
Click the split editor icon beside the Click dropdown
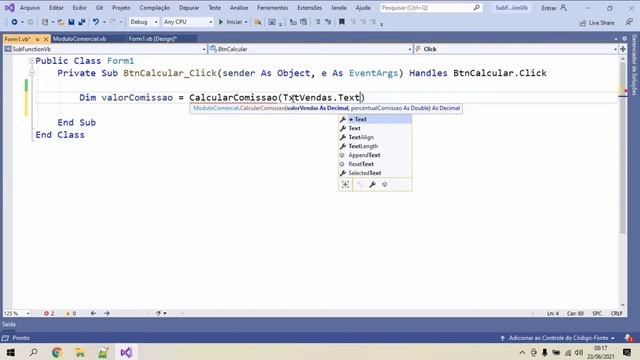point(623,49)
